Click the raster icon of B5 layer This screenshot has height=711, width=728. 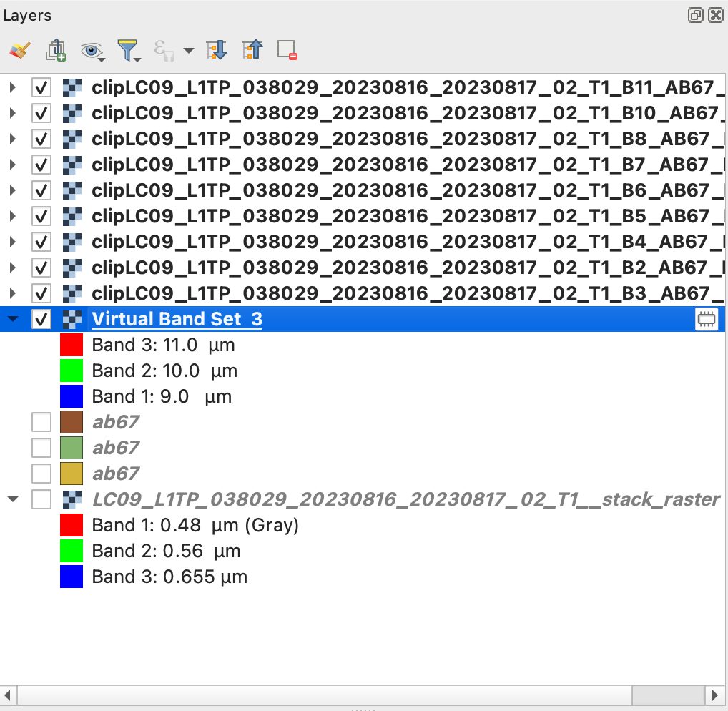[72, 216]
